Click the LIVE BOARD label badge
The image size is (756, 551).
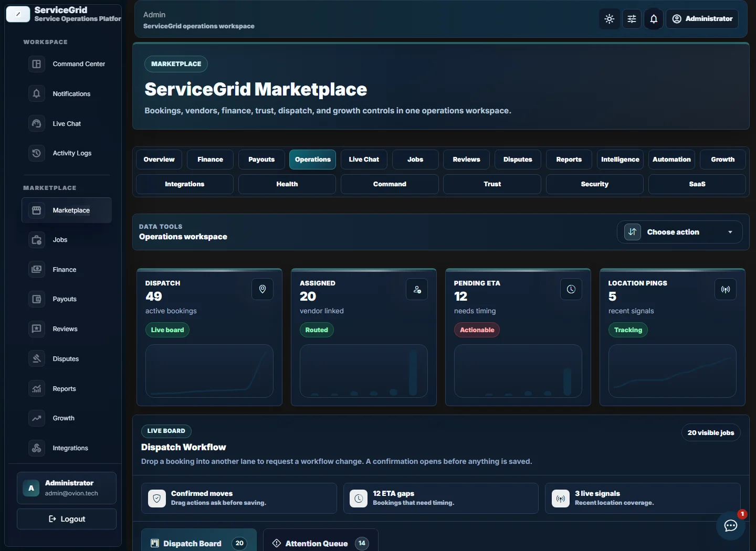click(x=166, y=431)
